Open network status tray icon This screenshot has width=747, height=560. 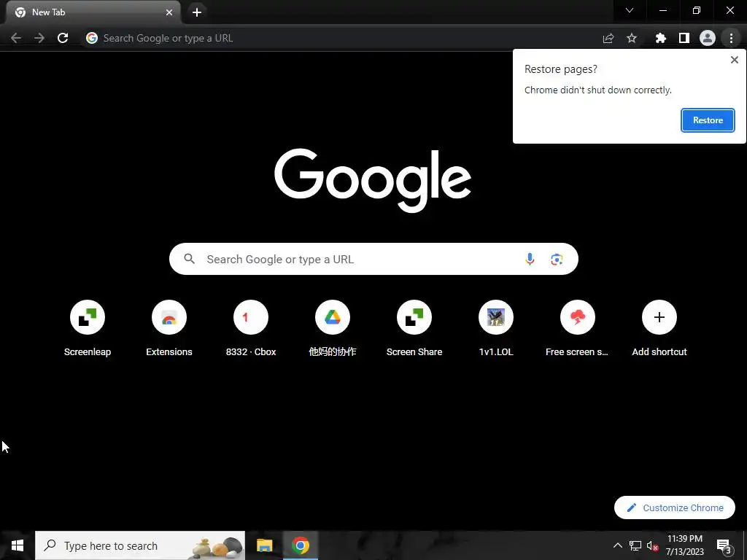(635, 545)
